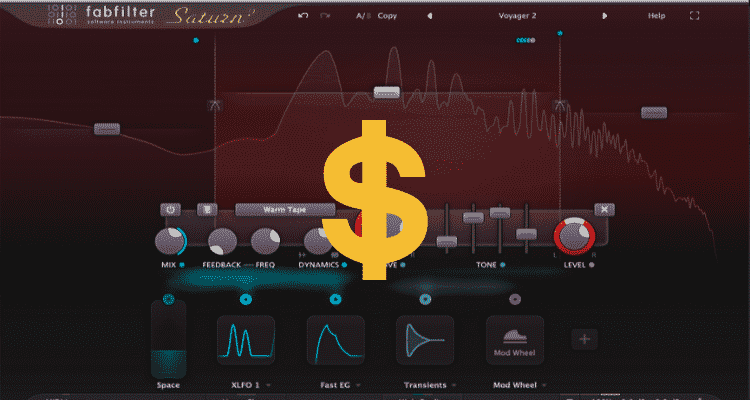Click the Fast EG envelope display

coord(335,344)
